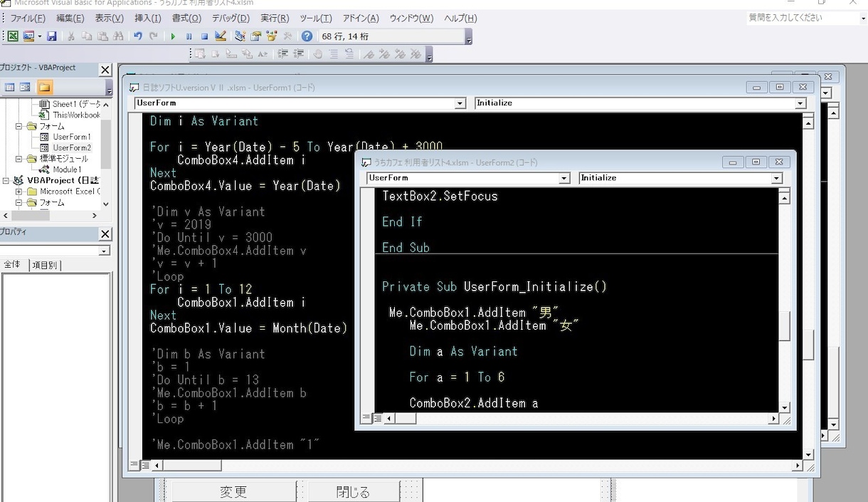Pause execution with the Break icon
Screen dimensions: 868x502
point(189,36)
